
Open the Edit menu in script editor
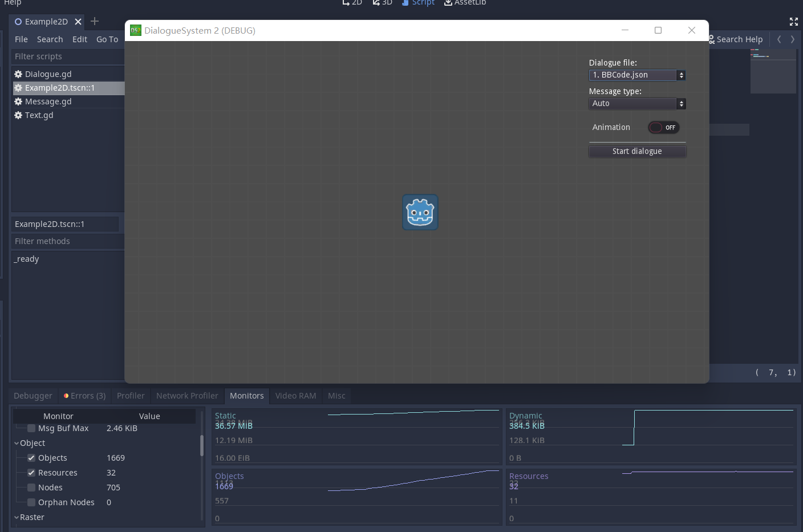point(80,39)
